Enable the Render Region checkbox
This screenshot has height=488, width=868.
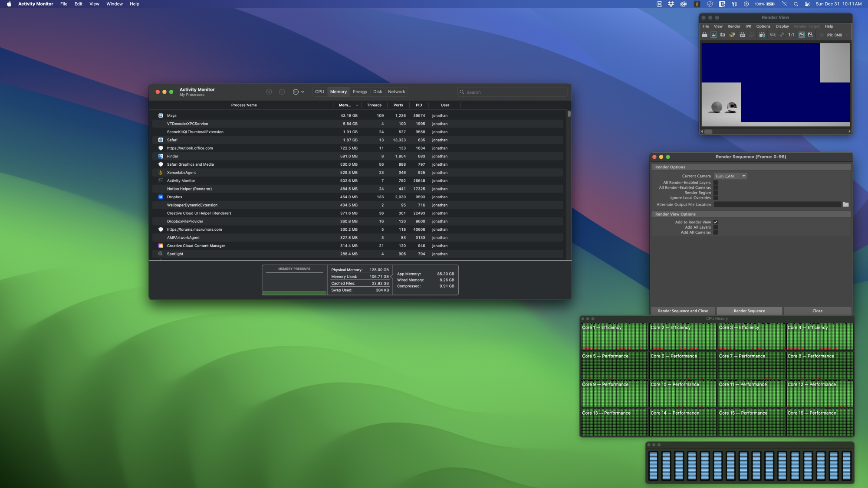pyautogui.click(x=716, y=193)
